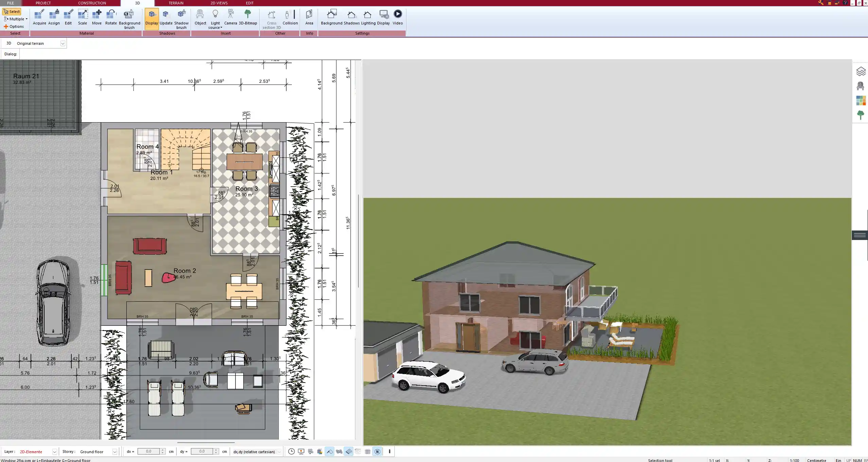The width and height of the screenshot is (868, 462).
Task: Select the Acquire material tool
Action: pyautogui.click(x=39, y=17)
